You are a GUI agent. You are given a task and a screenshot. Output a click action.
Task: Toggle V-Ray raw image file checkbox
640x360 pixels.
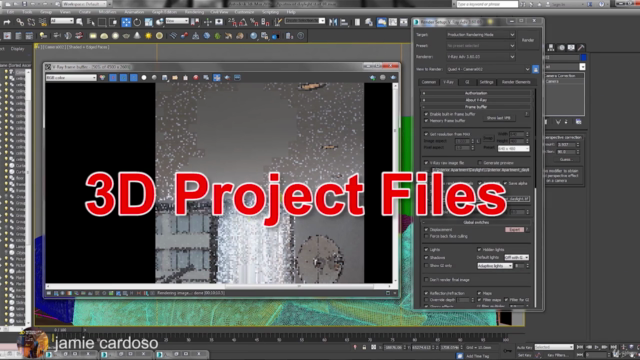[427, 163]
